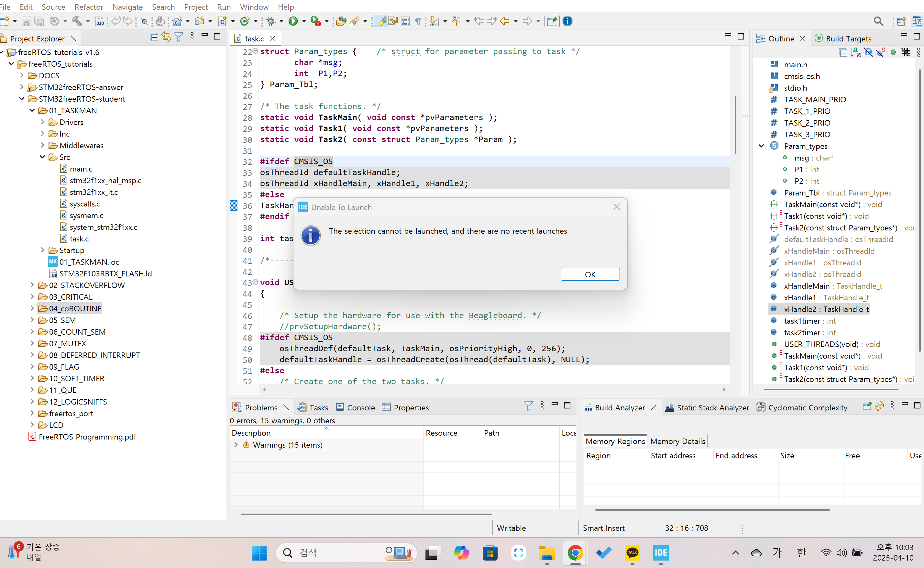Switch to the Console tab
The image size is (924, 568).
[356, 407]
